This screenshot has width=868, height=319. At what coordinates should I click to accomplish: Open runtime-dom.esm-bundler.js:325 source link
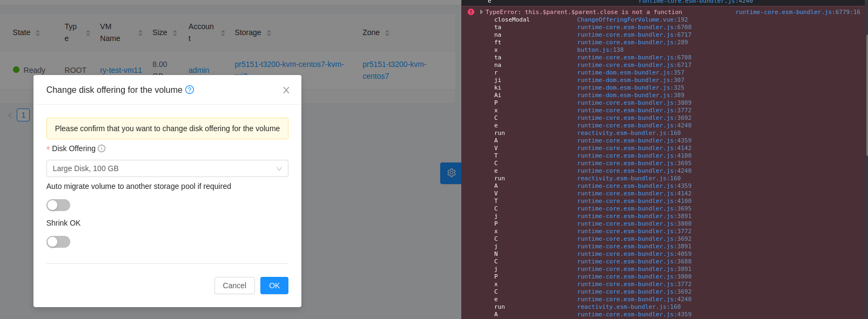tap(631, 87)
